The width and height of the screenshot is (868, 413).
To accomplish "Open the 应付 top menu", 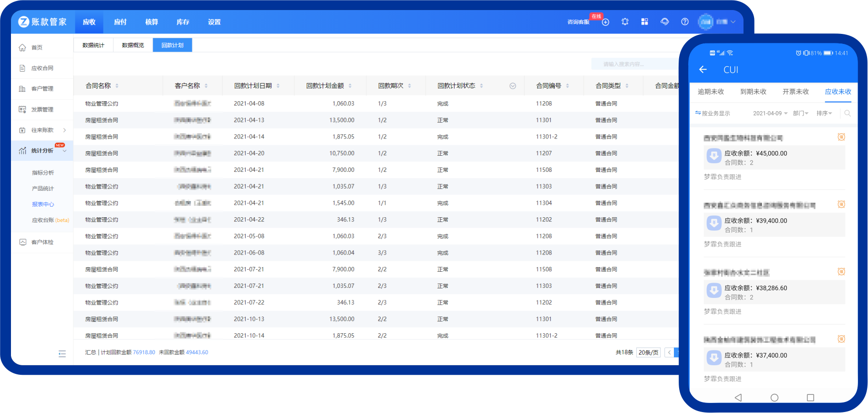I will [x=120, y=22].
